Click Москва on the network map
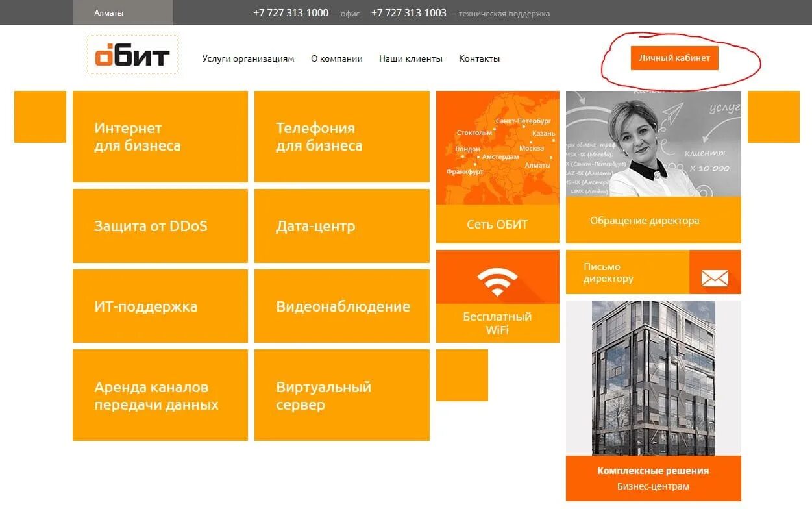The width and height of the screenshot is (812, 509). pos(532,148)
